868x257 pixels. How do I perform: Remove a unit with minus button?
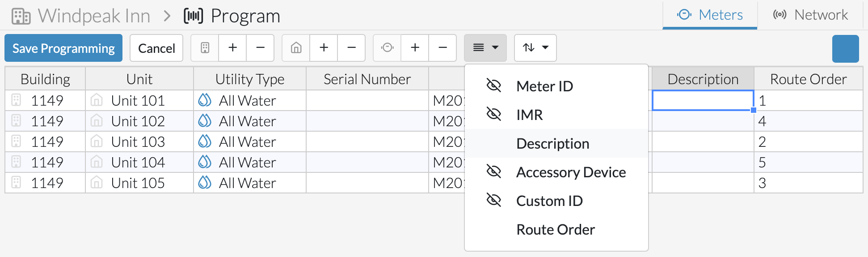pos(351,48)
